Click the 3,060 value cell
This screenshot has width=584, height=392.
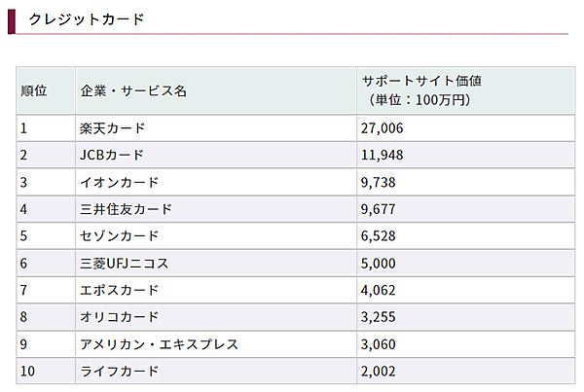click(380, 344)
